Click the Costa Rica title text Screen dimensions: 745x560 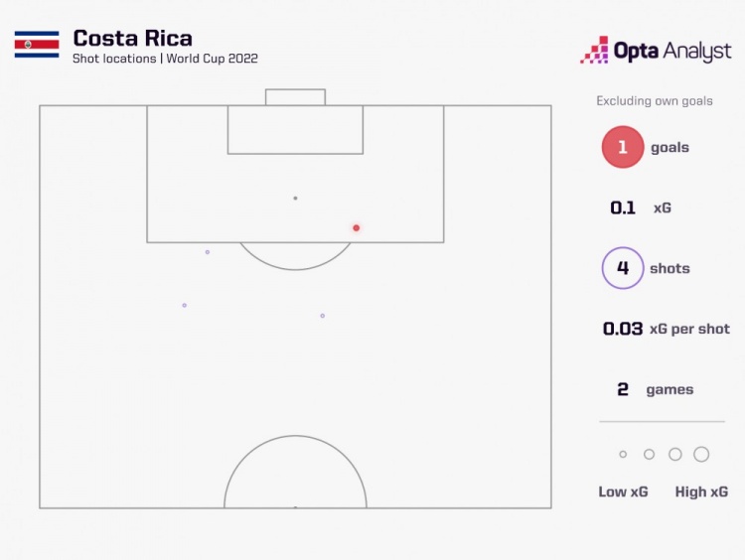coord(132,39)
